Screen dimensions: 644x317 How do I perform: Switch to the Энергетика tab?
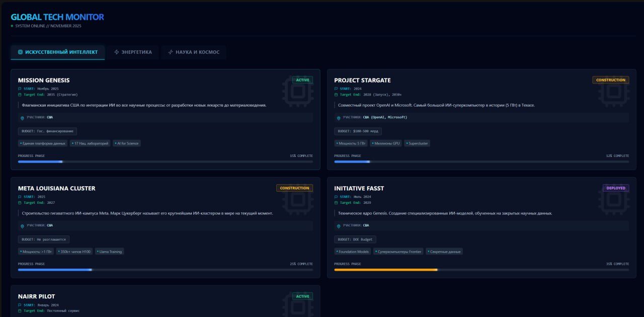coord(133,52)
